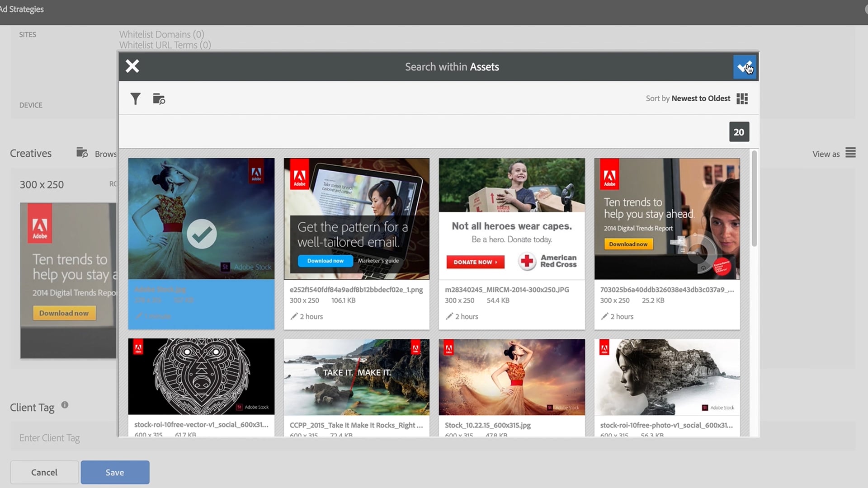Click the m28340245_MIRCM-2014-300x250.JPG filename
Screen dimensions: 868x488
(x=507, y=290)
